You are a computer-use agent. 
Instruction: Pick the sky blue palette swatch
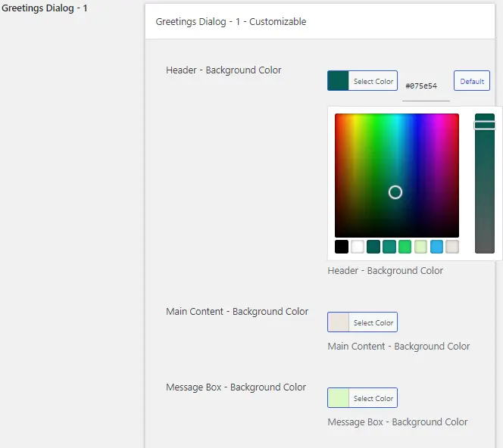[x=436, y=247]
